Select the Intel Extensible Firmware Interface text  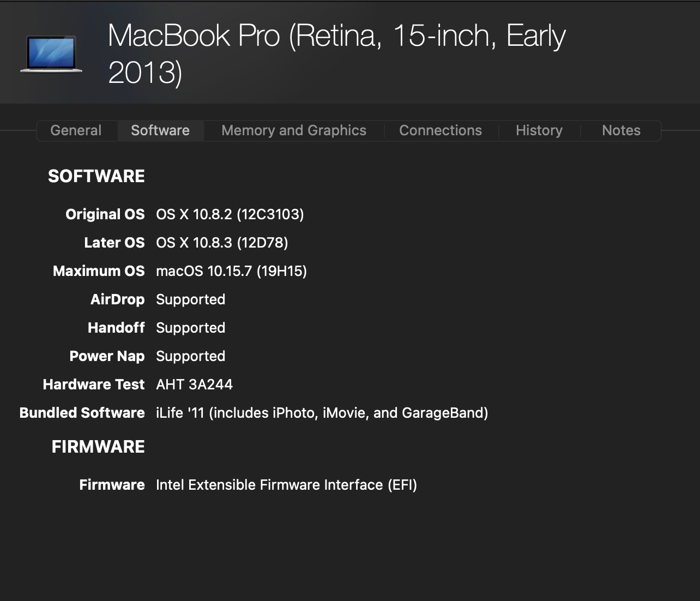point(286,485)
